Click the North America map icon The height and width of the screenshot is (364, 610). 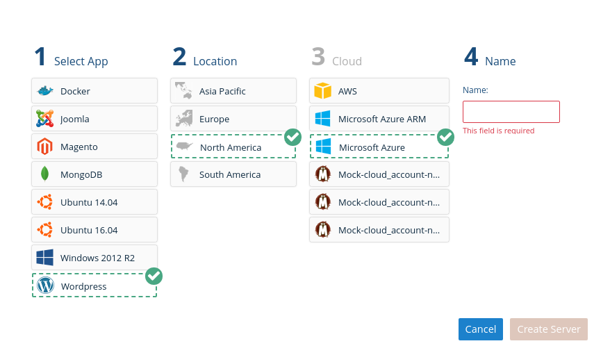tap(184, 147)
